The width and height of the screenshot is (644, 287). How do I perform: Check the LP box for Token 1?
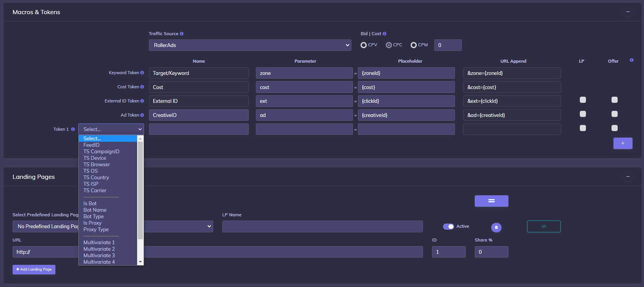tap(583, 128)
